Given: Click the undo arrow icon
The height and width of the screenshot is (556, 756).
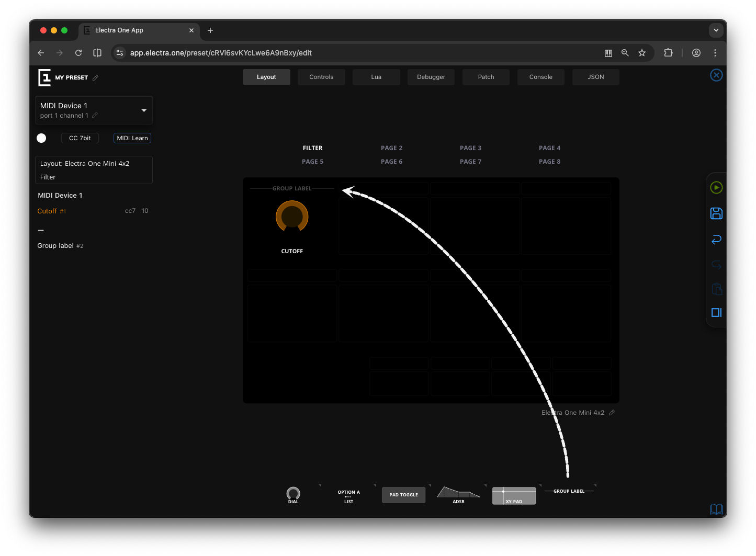Looking at the screenshot, I should click(x=716, y=240).
